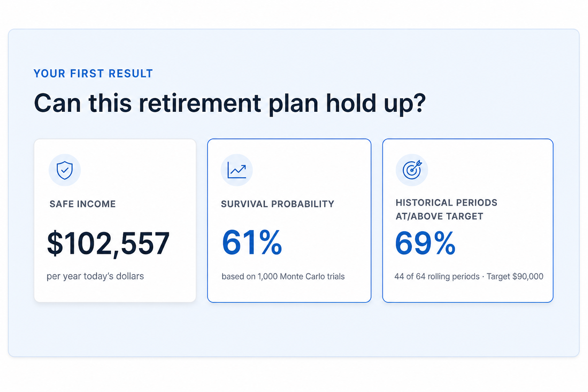Select the Survival Probability card
Image resolution: width=588 pixels, height=392 pixels.
click(x=289, y=220)
